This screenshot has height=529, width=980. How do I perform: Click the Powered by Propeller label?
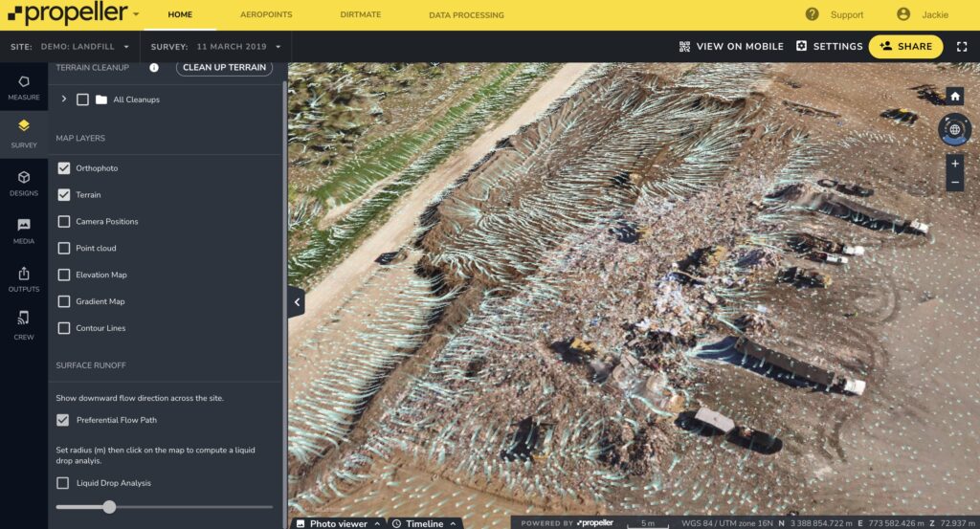click(x=567, y=523)
